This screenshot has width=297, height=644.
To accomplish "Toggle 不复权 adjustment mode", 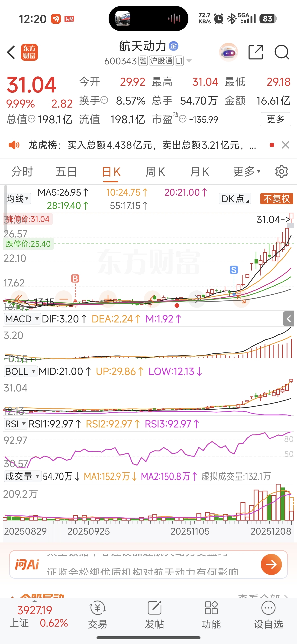I will pos(277,199).
